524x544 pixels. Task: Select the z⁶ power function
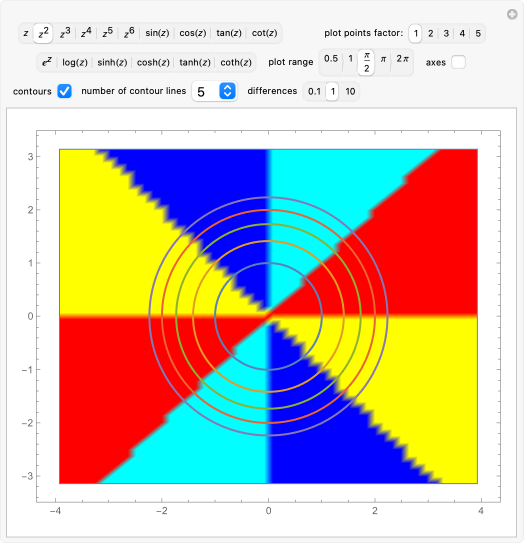pos(129,33)
